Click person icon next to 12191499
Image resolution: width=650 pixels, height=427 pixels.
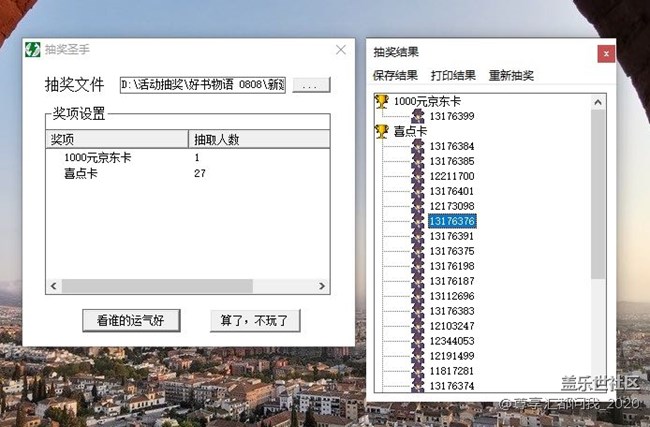418,356
